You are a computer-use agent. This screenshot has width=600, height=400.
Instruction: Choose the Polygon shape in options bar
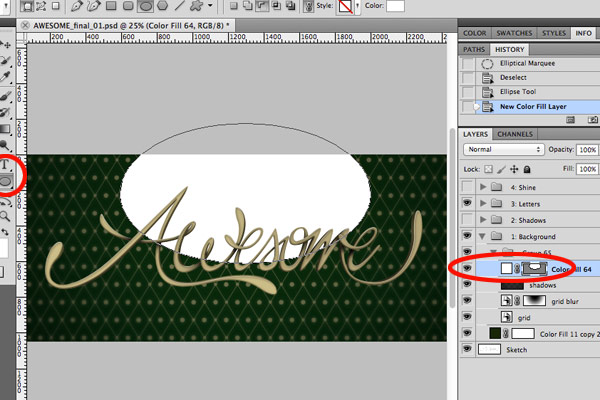(x=163, y=5)
